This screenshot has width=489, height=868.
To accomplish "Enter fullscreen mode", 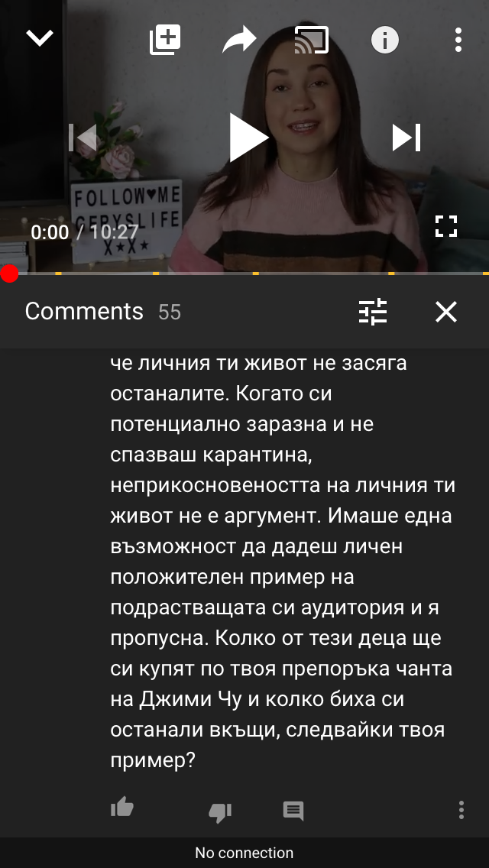I will coord(445,226).
